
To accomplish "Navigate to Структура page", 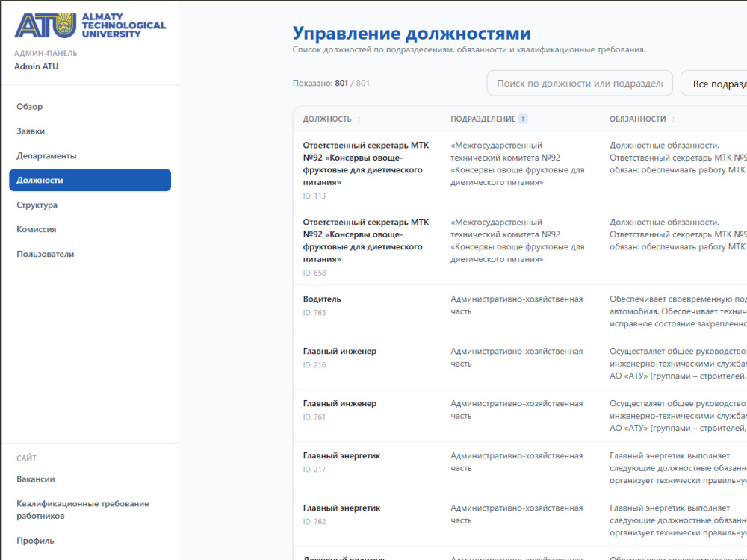I will [x=90, y=205].
